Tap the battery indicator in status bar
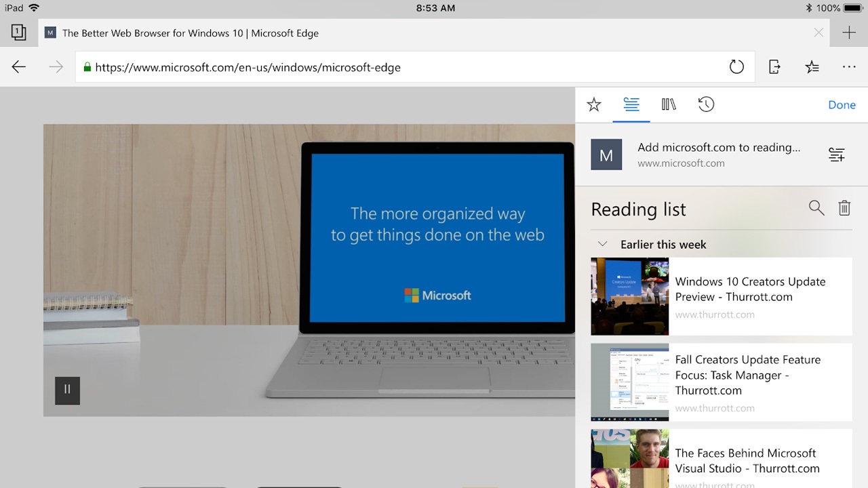The image size is (868, 488). tap(852, 8)
